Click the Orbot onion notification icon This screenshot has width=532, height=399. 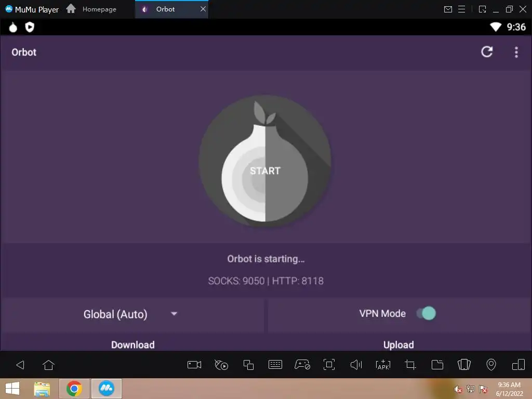[13, 27]
